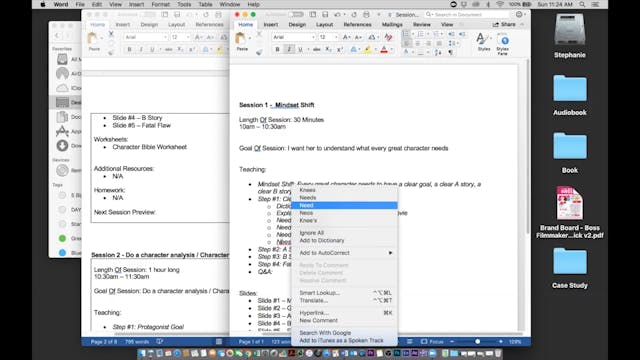Screen dimensions: 640x360
Task: Open the Styles gallery in front window
Action: (x=483, y=41)
